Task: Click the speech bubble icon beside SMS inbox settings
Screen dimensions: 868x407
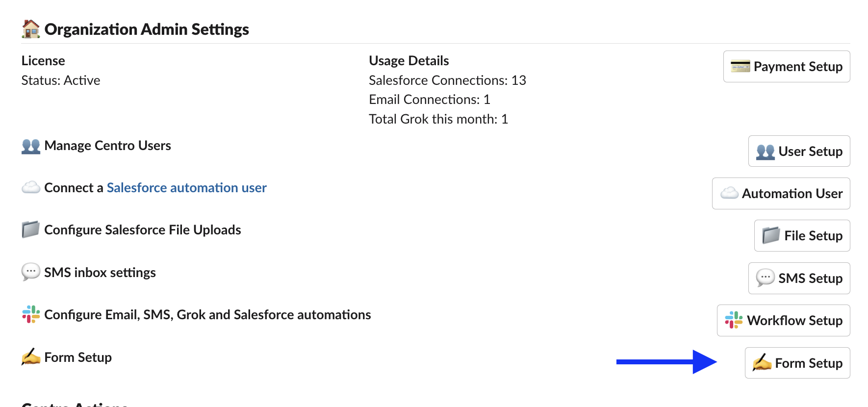Action: pyautogui.click(x=31, y=272)
